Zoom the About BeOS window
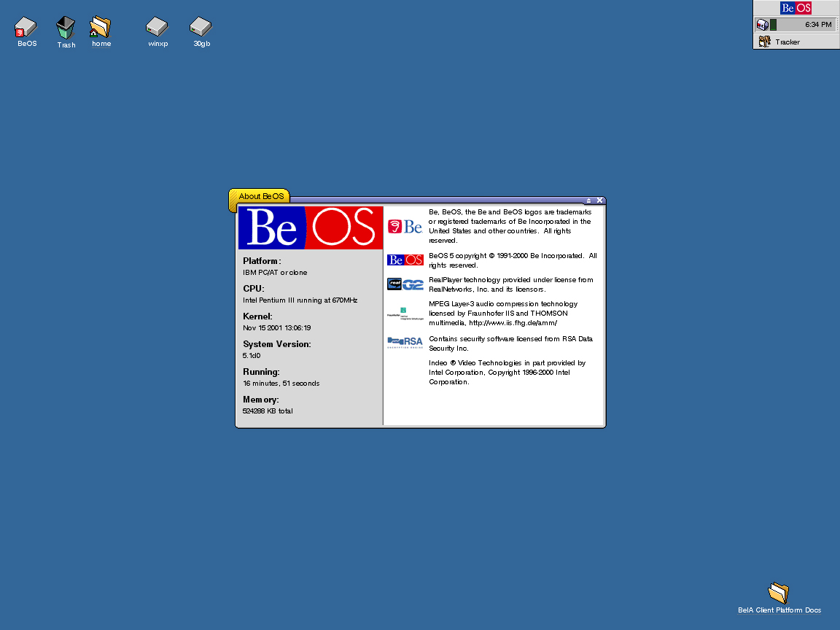Viewport: 840px width, 630px height. click(588, 201)
